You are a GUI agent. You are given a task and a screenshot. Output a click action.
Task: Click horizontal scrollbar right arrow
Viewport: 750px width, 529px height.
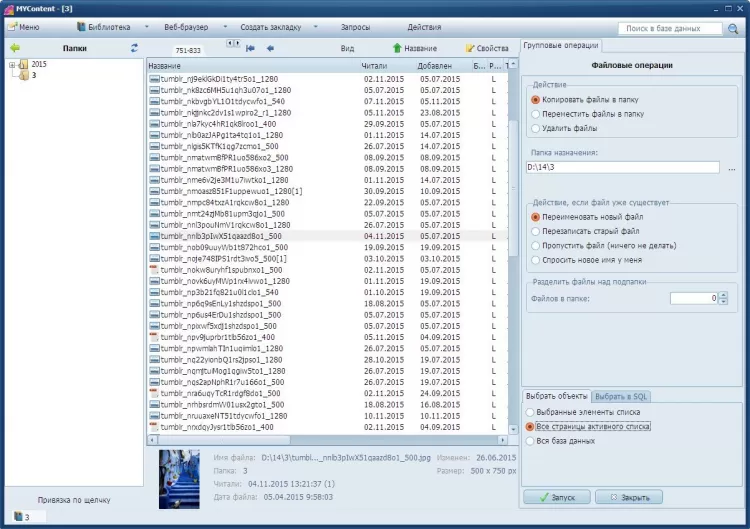click(x=502, y=440)
